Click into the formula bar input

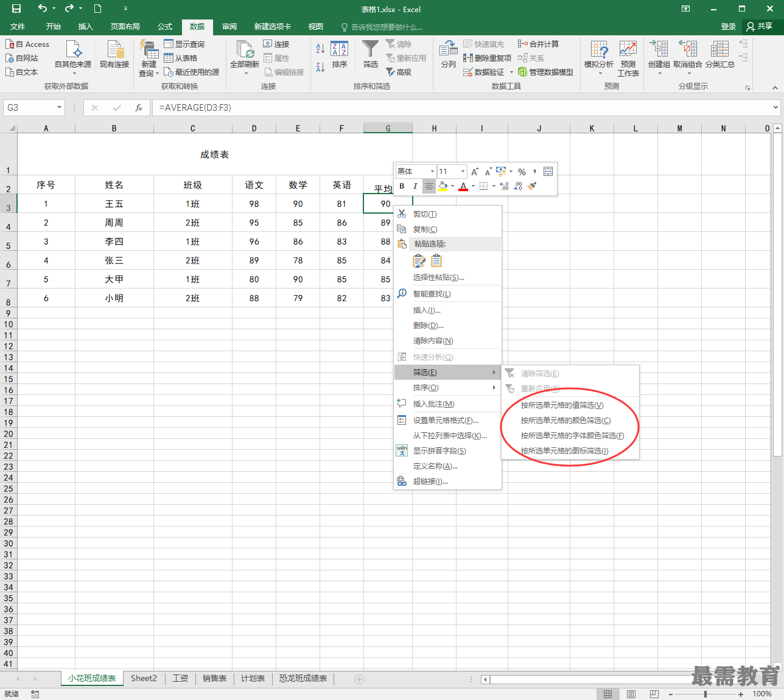tap(463, 108)
